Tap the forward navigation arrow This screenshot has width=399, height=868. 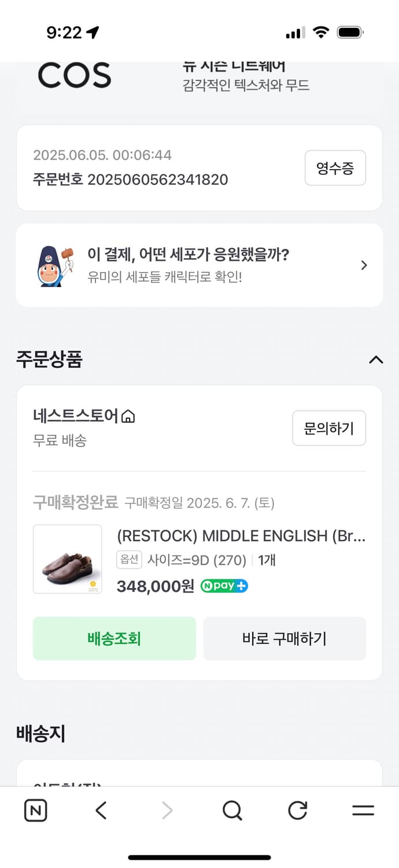[x=167, y=810]
